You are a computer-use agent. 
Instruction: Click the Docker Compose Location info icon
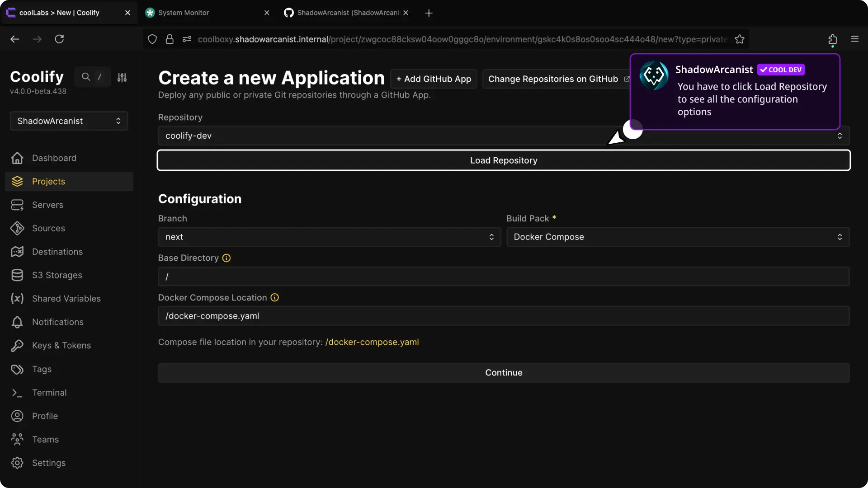tap(274, 298)
